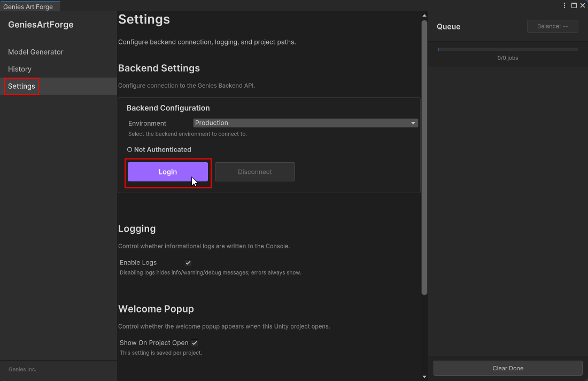This screenshot has width=588, height=381.
Task: Click Clear Done in the Queue panel
Action: [507, 368]
